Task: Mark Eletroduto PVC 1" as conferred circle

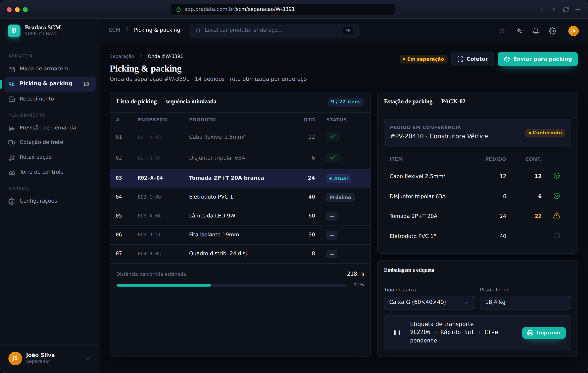Action: point(556,236)
